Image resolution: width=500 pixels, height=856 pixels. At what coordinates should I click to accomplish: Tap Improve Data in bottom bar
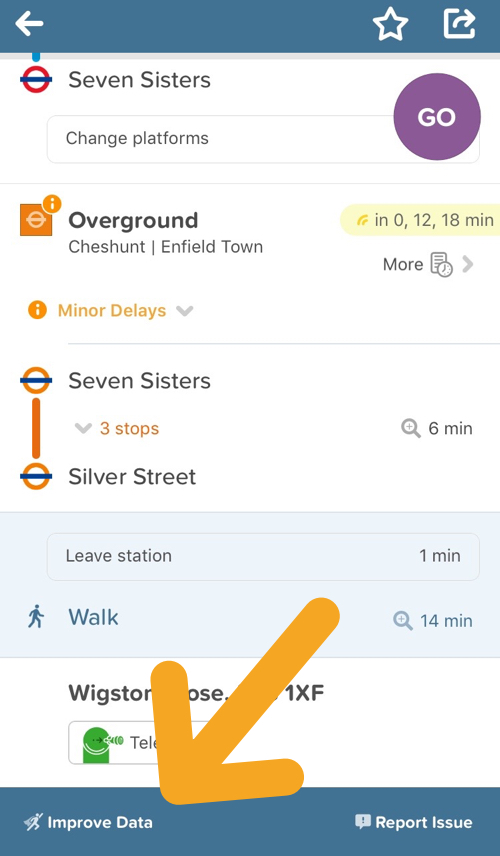(88, 822)
